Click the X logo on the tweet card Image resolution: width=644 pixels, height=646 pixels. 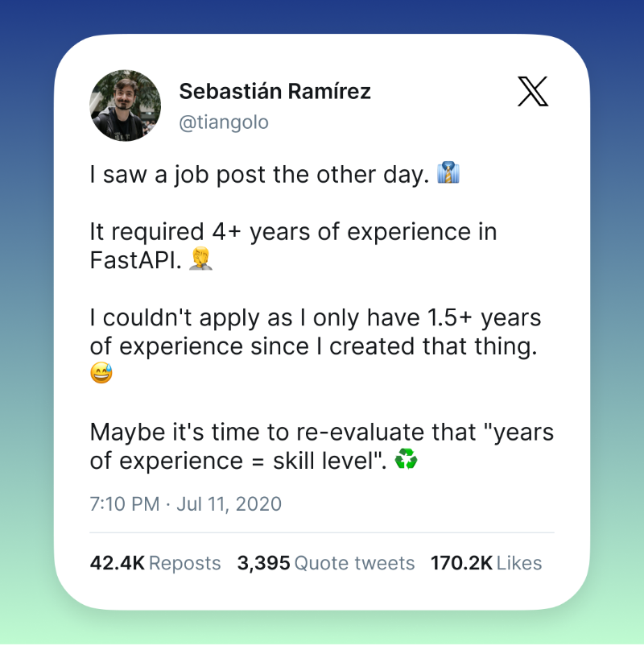tap(533, 93)
